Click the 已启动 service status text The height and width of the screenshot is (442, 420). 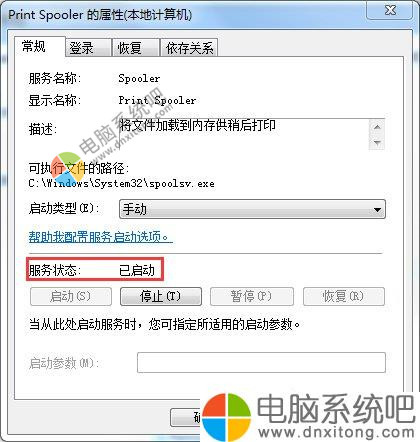pyautogui.click(x=137, y=270)
